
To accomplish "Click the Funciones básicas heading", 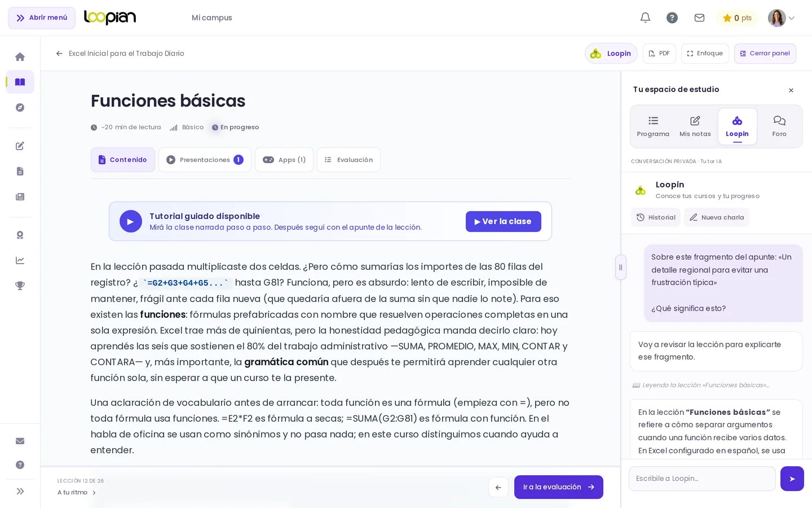I will click(168, 101).
